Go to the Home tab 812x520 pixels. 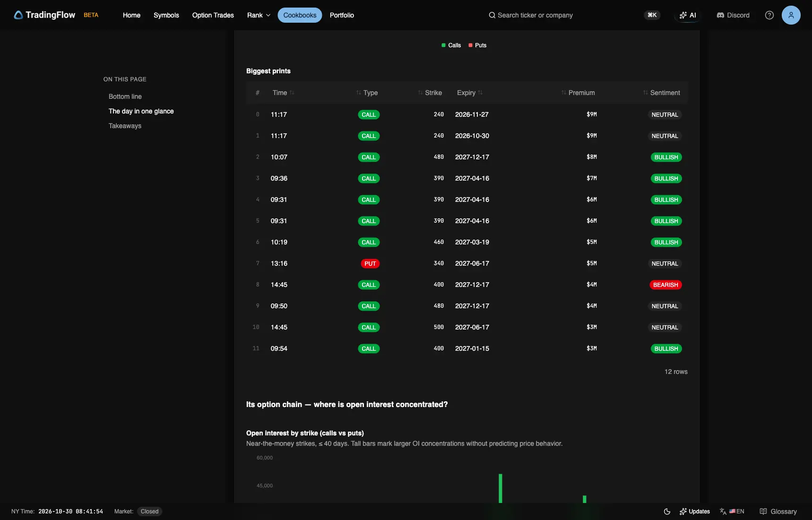(131, 15)
